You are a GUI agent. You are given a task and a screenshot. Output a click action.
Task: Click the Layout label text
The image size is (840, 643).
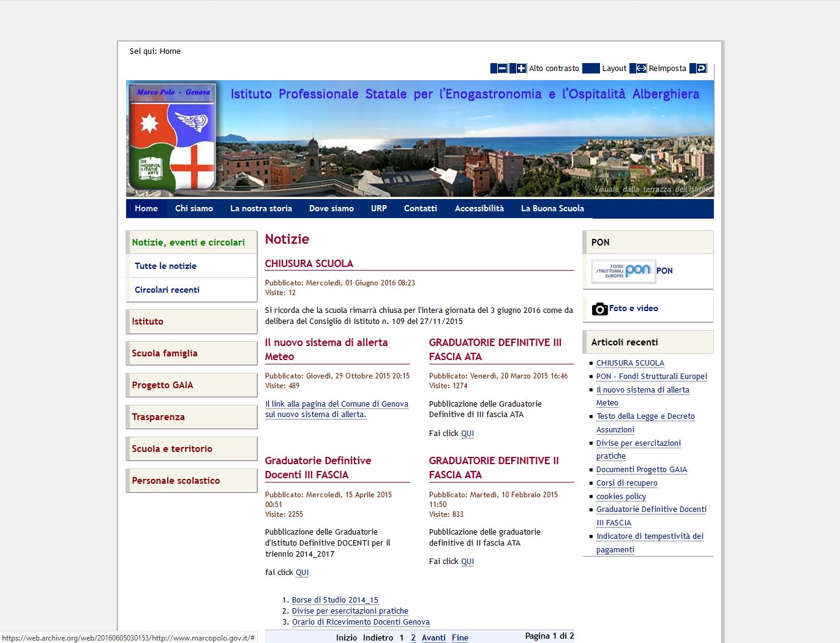tap(614, 69)
